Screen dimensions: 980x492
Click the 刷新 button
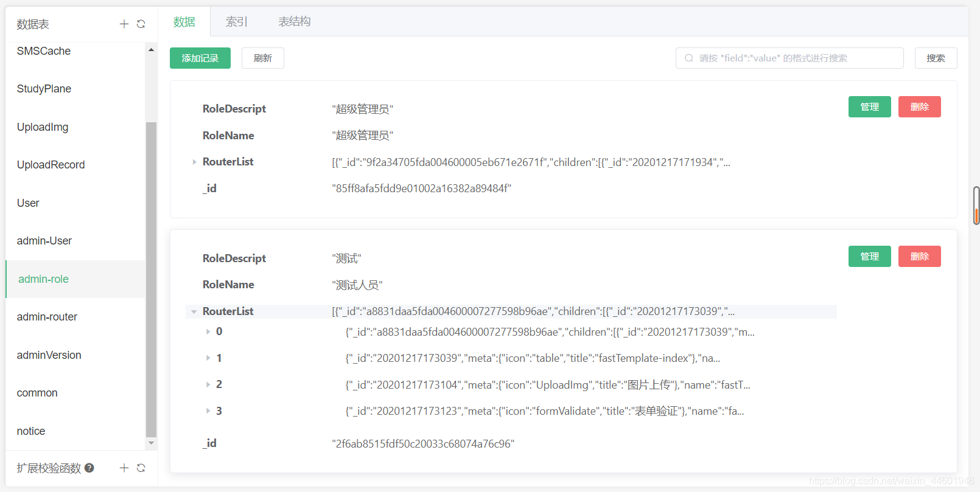tap(263, 58)
